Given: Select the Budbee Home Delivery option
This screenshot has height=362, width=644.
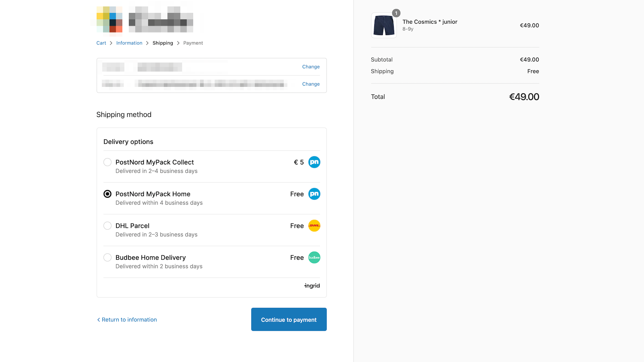Looking at the screenshot, I should coord(107,257).
